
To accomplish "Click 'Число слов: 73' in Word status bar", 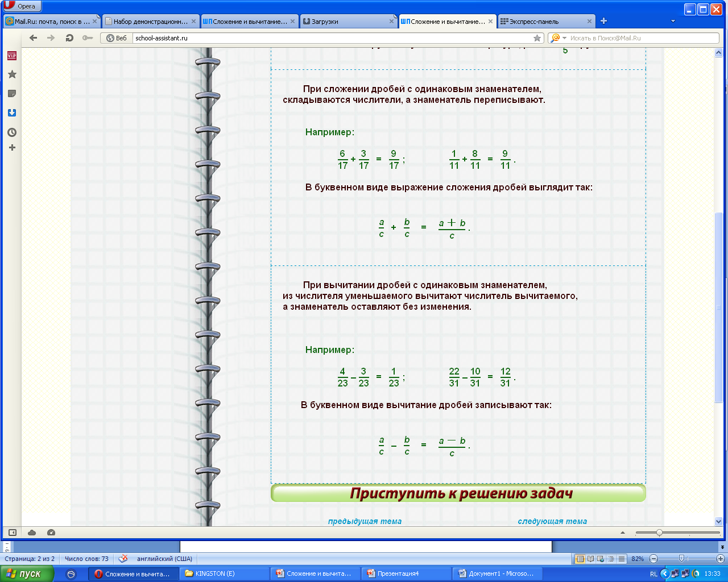I will (x=86, y=559).
